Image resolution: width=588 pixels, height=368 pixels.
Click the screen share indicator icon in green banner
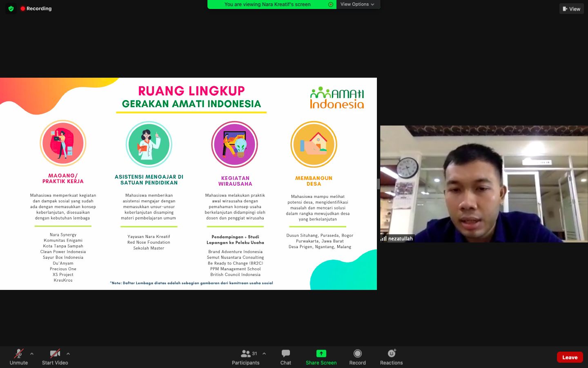[x=331, y=4]
